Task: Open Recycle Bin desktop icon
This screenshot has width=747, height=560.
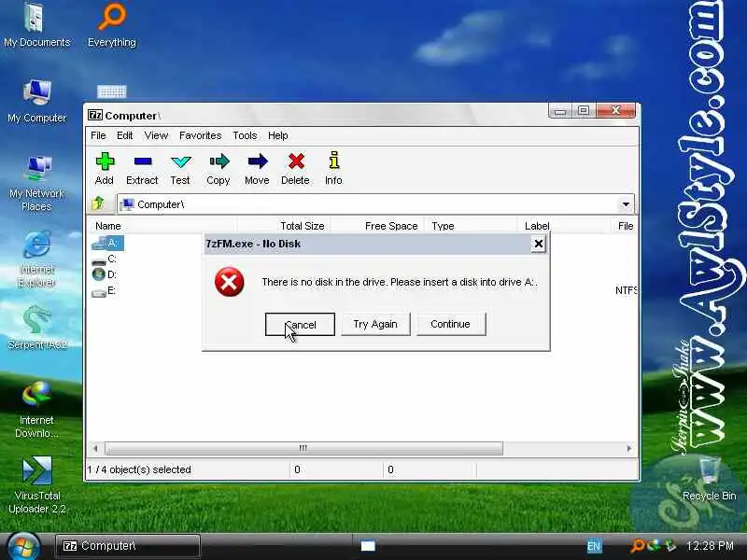Action: point(709,479)
